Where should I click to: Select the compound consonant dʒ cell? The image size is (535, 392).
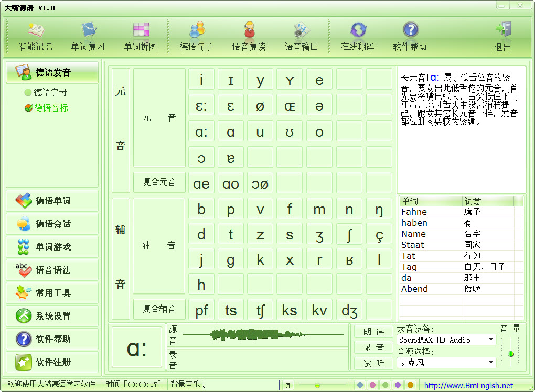349,310
